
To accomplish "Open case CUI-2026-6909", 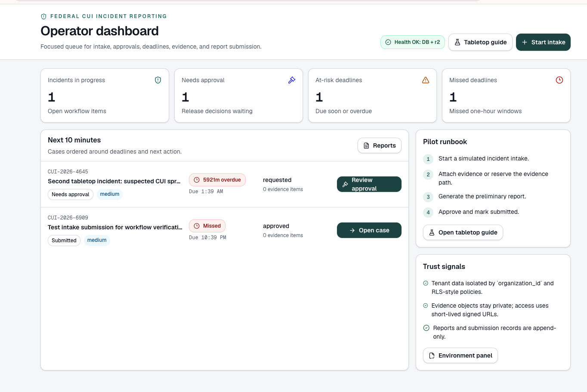I will 369,230.
